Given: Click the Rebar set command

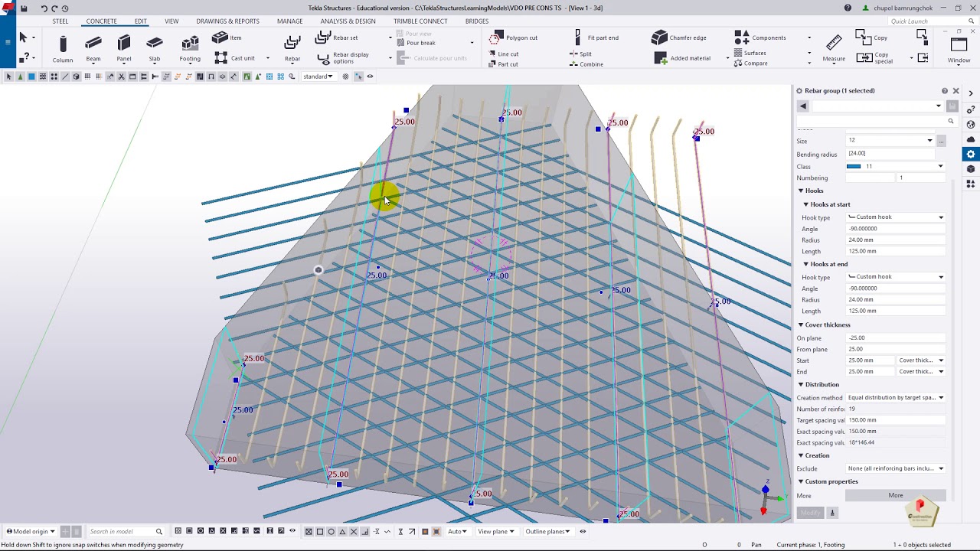Looking at the screenshot, I should (x=337, y=37).
